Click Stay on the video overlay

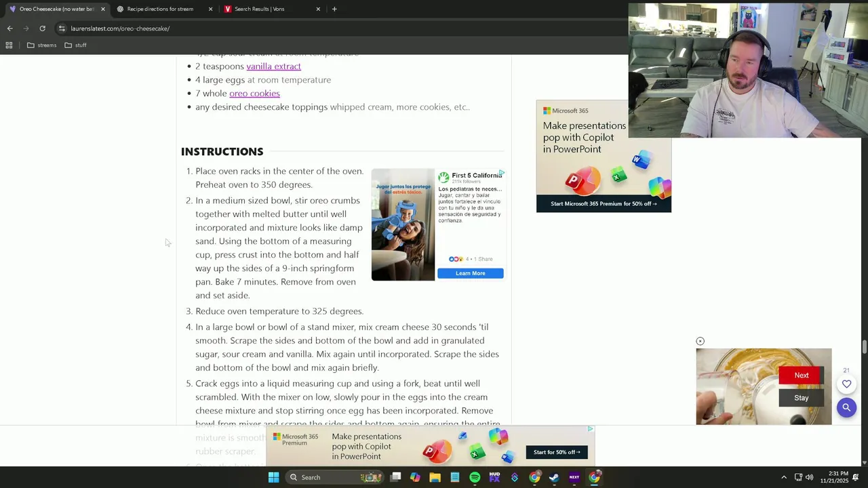801,399
